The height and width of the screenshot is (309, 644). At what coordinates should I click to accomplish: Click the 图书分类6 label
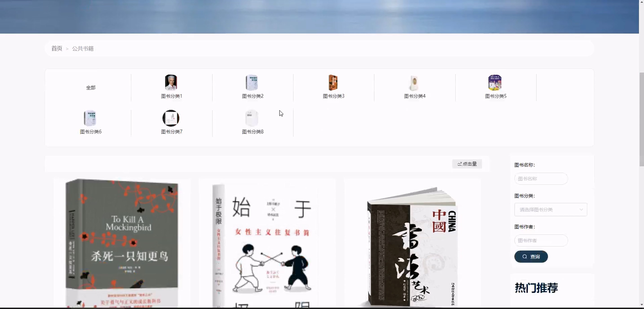[x=90, y=132]
